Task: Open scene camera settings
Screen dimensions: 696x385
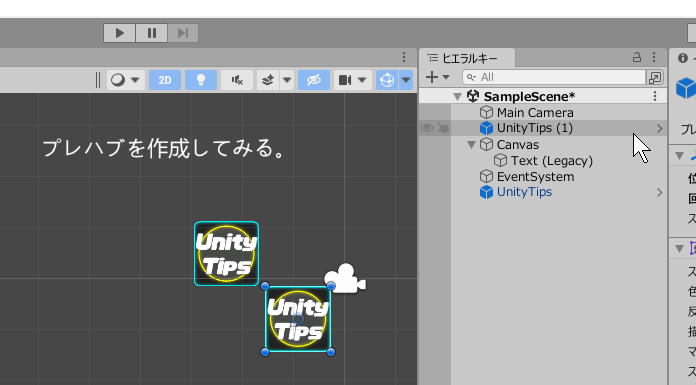Action: pos(345,80)
